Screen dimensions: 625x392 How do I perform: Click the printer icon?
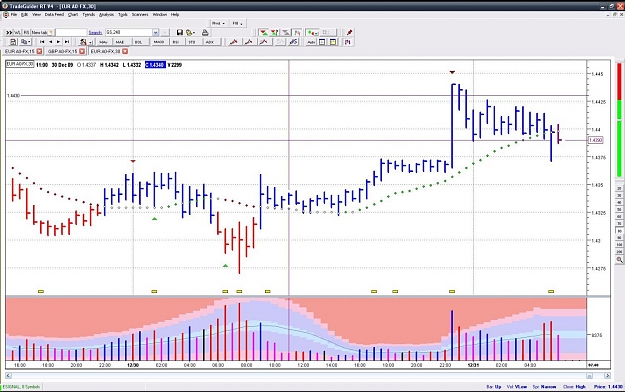205,32
